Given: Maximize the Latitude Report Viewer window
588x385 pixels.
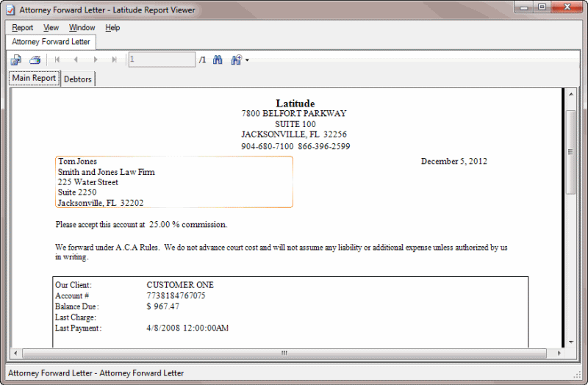Looking at the screenshot, I should [x=542, y=7].
